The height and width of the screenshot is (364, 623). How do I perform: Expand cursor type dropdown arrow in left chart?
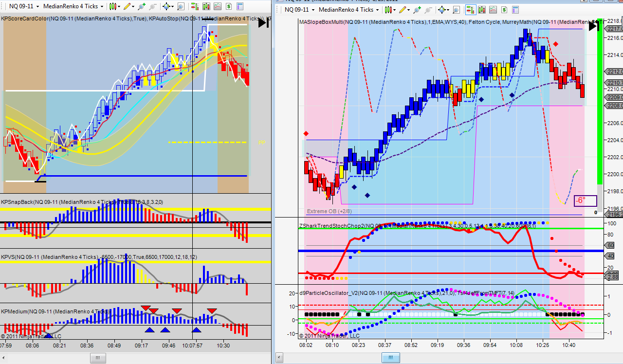point(173,6)
